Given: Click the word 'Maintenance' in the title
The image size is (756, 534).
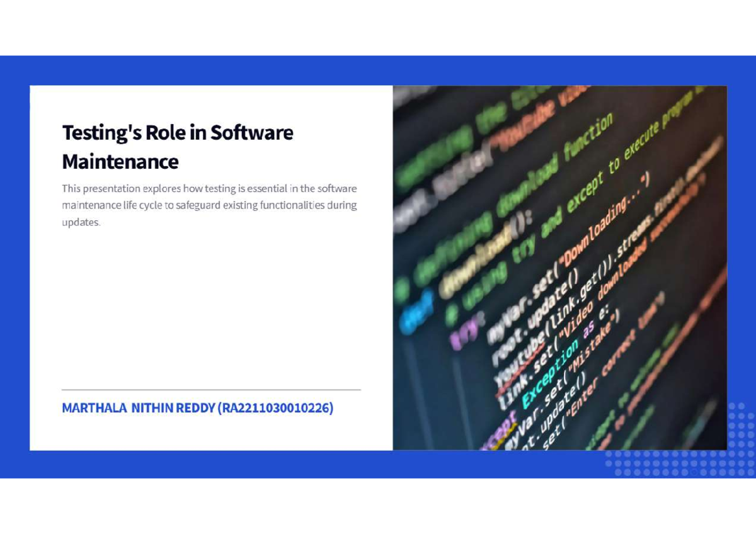Looking at the screenshot, I should click(x=120, y=162).
